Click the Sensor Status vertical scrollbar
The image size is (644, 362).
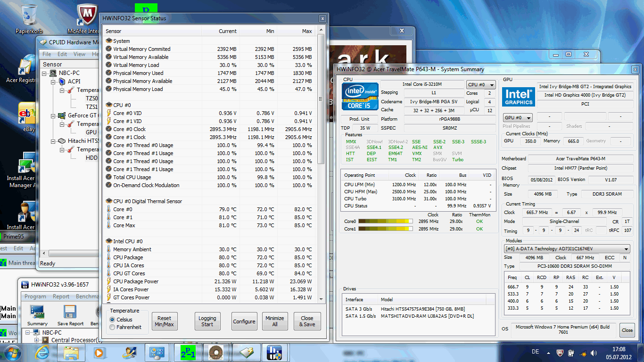(322, 164)
